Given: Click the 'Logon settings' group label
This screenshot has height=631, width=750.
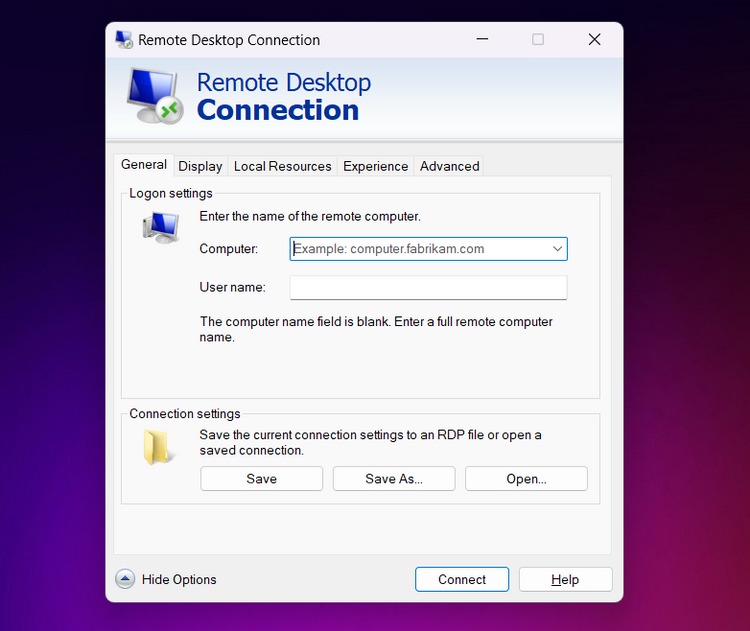Looking at the screenshot, I should coord(171,193).
